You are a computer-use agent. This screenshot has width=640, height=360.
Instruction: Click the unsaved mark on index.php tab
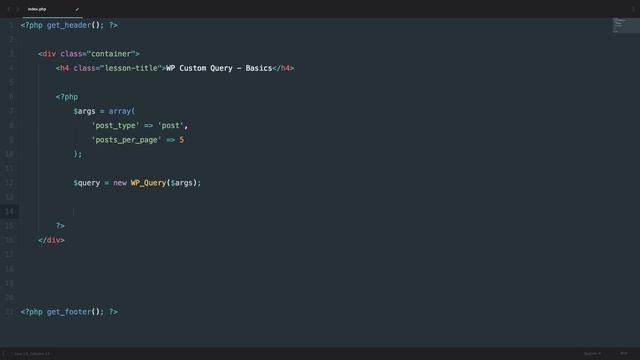[x=77, y=9]
